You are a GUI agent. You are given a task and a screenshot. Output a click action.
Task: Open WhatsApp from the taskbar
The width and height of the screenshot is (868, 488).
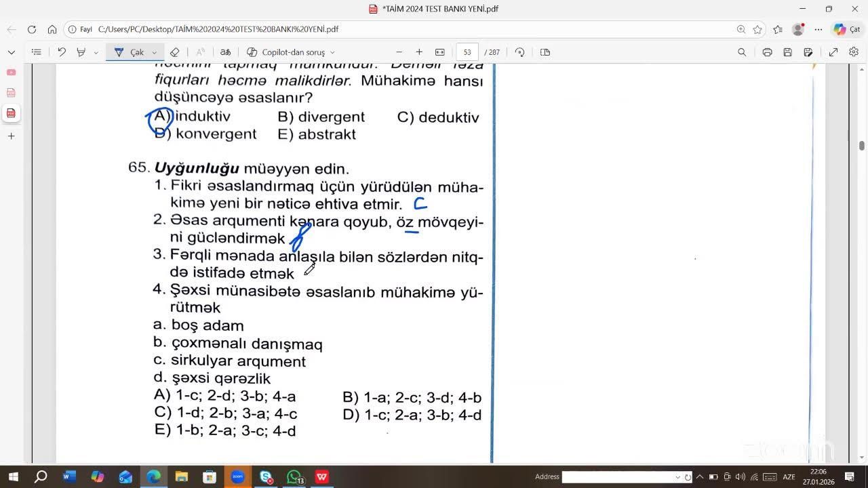[294, 476]
